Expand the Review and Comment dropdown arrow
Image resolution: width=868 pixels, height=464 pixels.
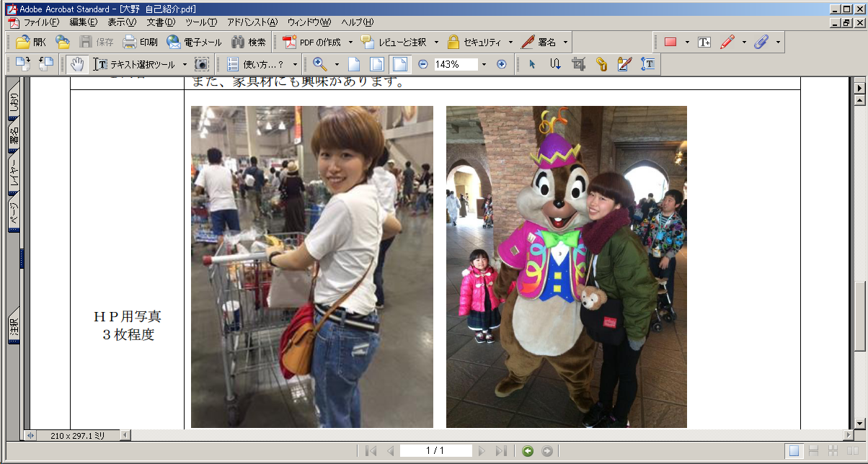click(x=435, y=42)
